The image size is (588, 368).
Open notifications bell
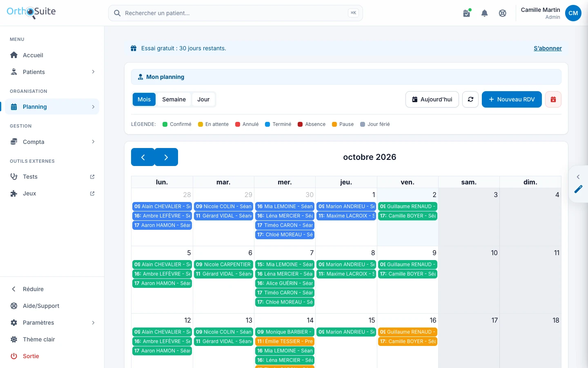pos(485,13)
